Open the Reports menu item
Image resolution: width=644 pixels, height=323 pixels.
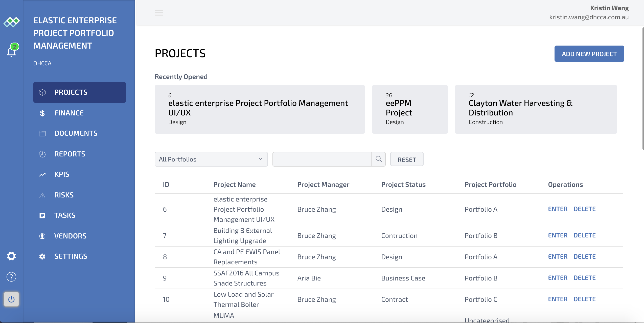70,154
